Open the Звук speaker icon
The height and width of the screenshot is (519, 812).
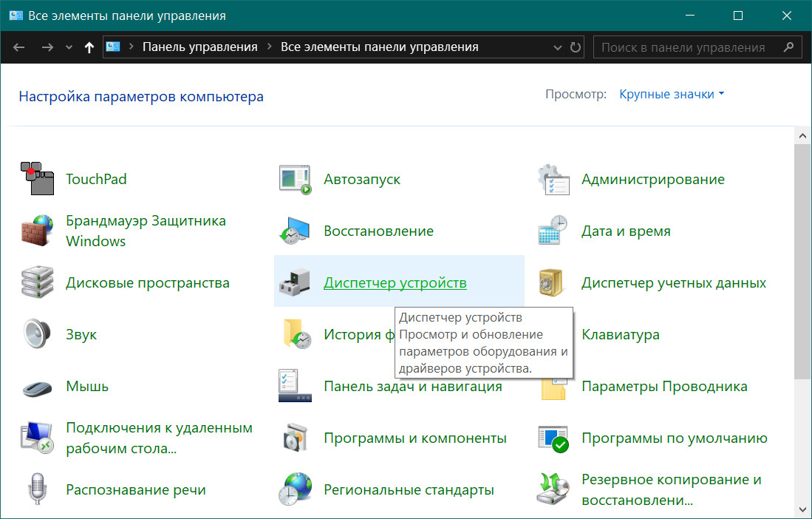[38, 334]
